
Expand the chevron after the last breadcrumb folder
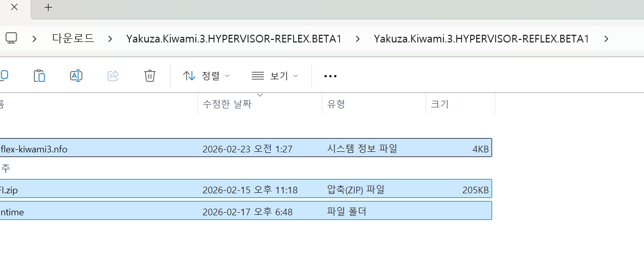click(606, 38)
